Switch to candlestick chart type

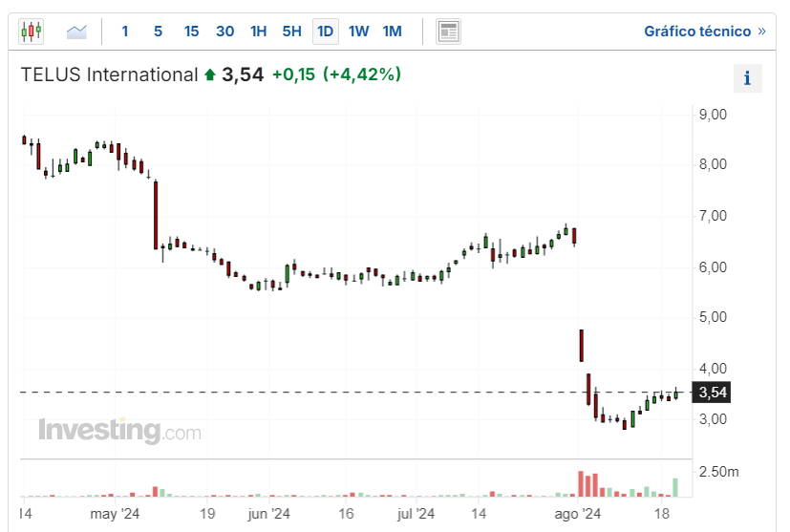[31, 32]
